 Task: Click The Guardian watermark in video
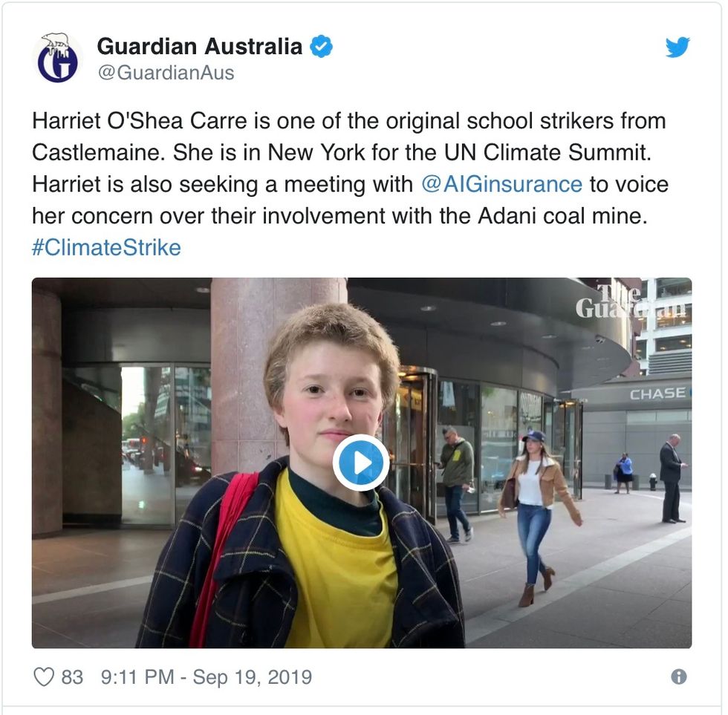631,301
